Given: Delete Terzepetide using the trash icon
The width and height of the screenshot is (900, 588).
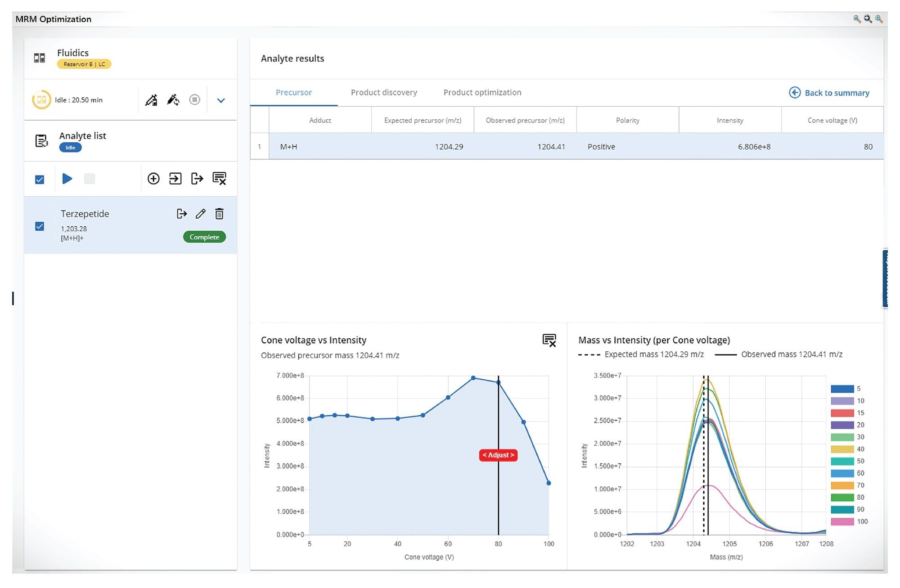Looking at the screenshot, I should point(219,214).
